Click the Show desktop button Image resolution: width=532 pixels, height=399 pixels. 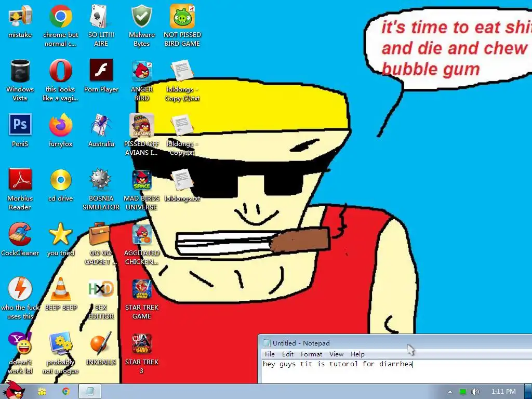[x=528, y=392]
